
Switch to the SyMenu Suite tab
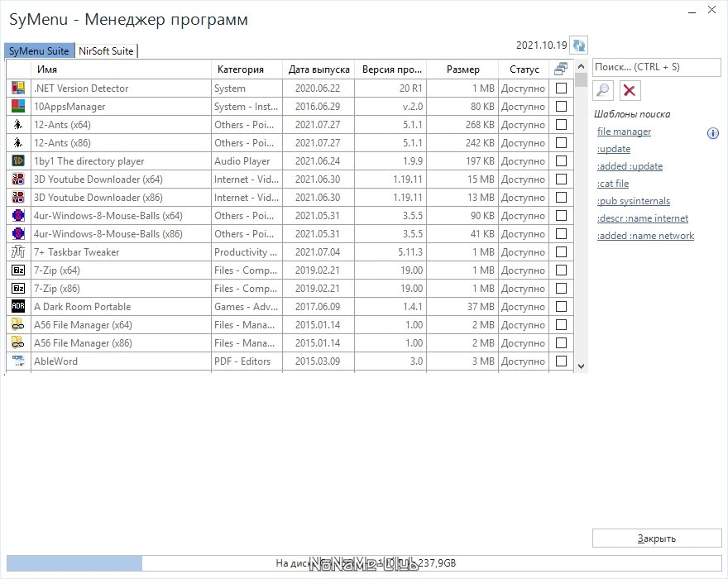tap(39, 50)
